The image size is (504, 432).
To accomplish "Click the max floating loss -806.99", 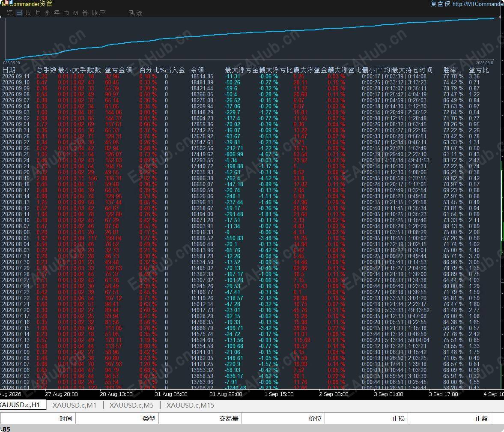I will [234, 154].
